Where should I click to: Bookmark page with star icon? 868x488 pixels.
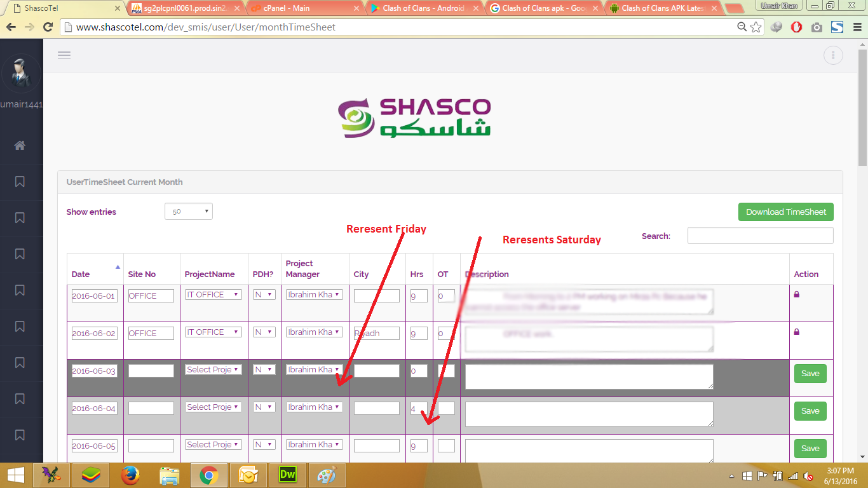[x=756, y=27]
